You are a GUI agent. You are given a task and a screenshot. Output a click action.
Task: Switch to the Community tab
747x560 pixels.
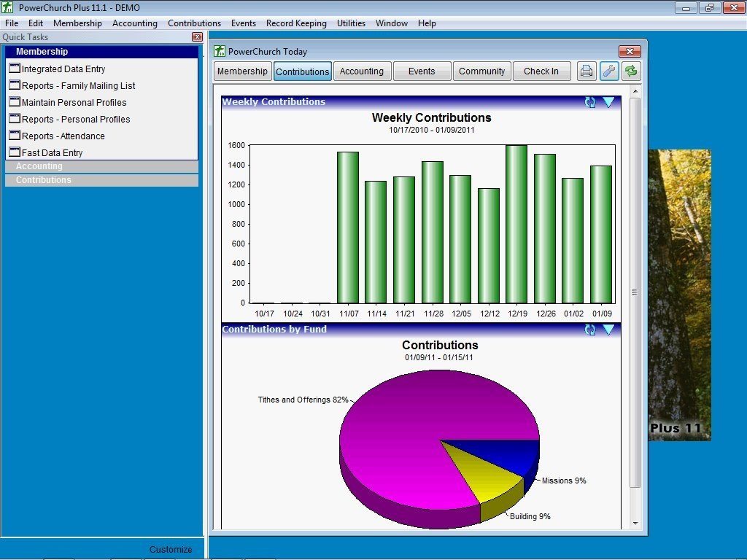(x=481, y=71)
